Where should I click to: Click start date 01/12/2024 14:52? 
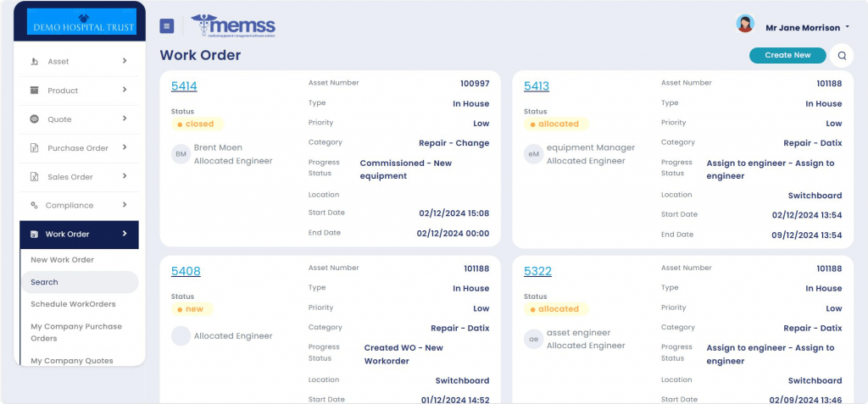point(455,400)
